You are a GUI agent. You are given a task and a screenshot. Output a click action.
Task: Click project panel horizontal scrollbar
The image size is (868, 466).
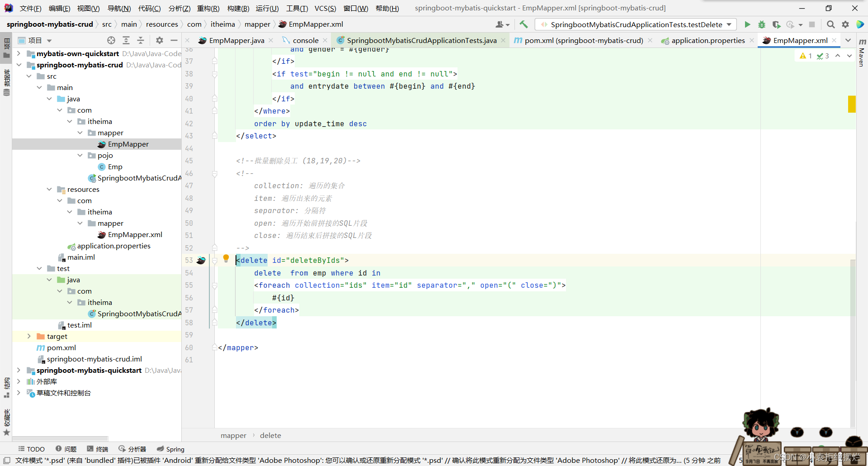tap(60, 438)
